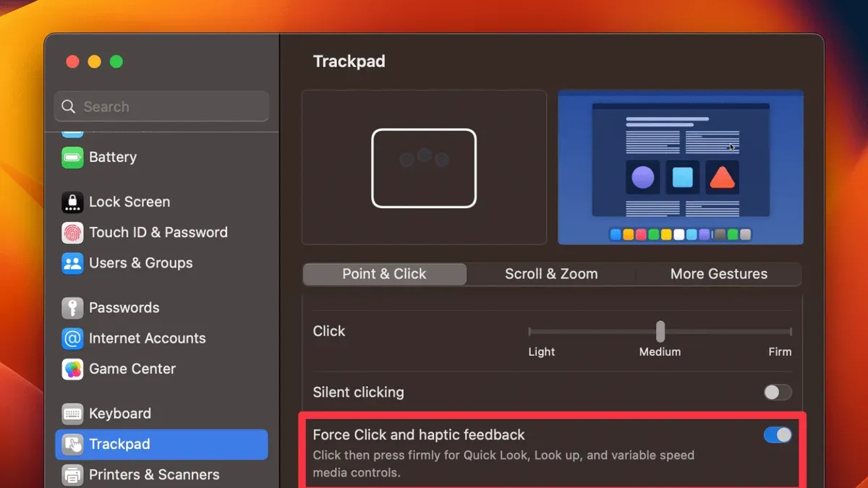
Task: Click the Lock Screen padlock icon
Action: tap(72, 202)
